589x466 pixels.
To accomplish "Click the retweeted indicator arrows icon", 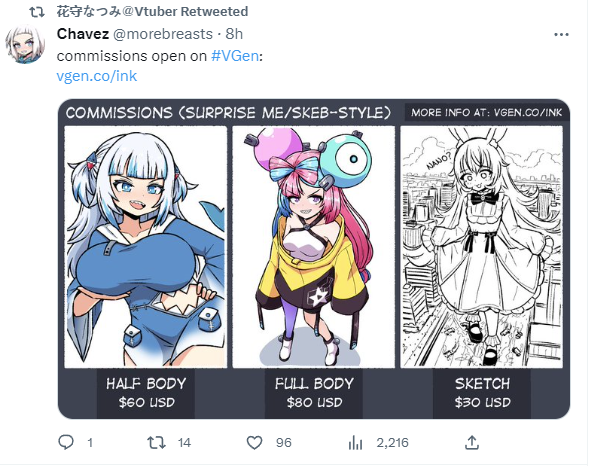I will pyautogui.click(x=37, y=12).
